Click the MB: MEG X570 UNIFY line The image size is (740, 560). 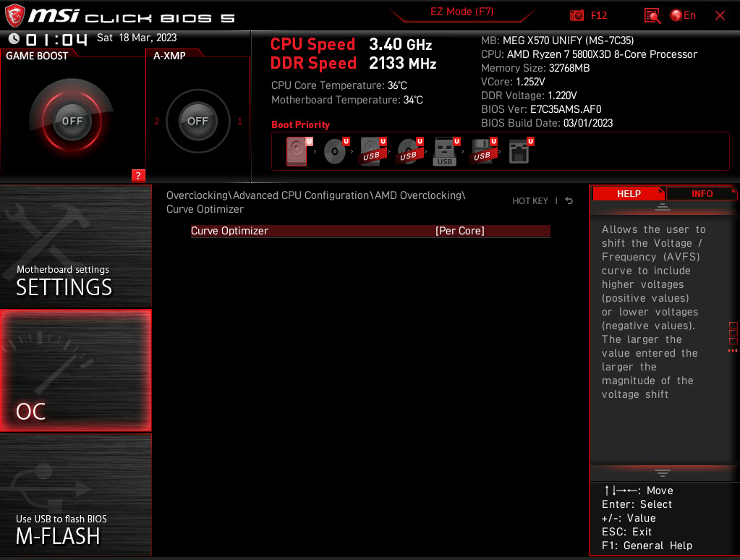coord(558,41)
